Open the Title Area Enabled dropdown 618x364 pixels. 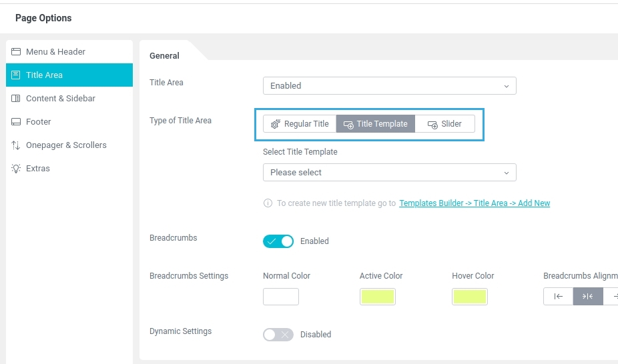389,86
